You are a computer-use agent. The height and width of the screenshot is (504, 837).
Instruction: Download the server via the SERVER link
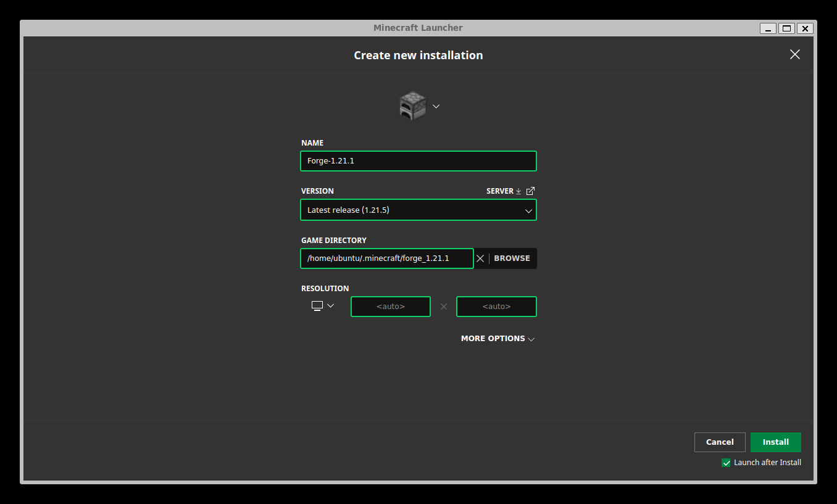(504, 191)
